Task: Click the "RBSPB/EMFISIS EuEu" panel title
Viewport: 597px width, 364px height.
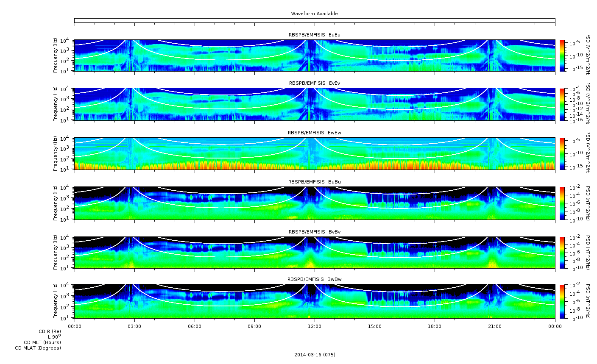Action: click(x=315, y=35)
